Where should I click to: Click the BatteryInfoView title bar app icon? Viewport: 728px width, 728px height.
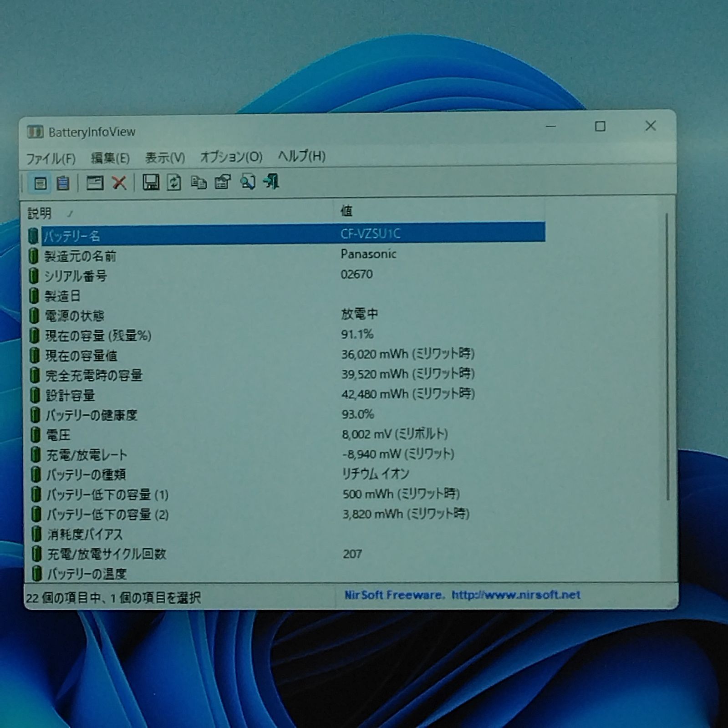pos(35,132)
